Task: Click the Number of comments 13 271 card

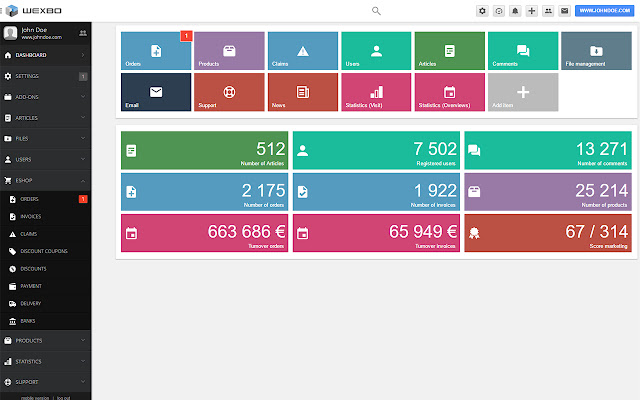Action: click(548, 150)
